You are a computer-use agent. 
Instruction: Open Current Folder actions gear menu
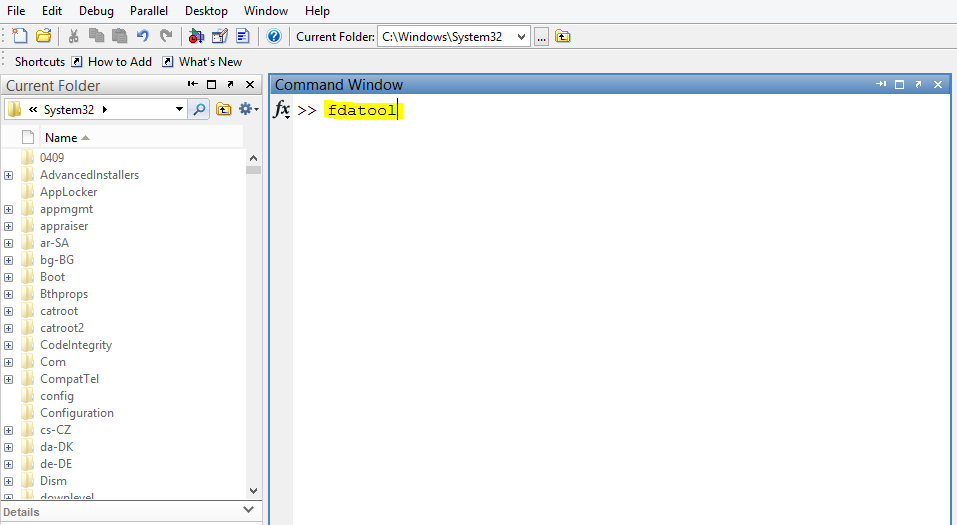click(x=248, y=109)
